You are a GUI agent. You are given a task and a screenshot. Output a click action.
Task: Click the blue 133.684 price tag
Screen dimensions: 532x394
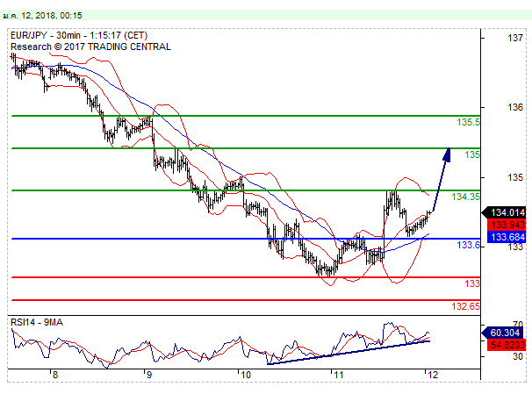click(507, 237)
